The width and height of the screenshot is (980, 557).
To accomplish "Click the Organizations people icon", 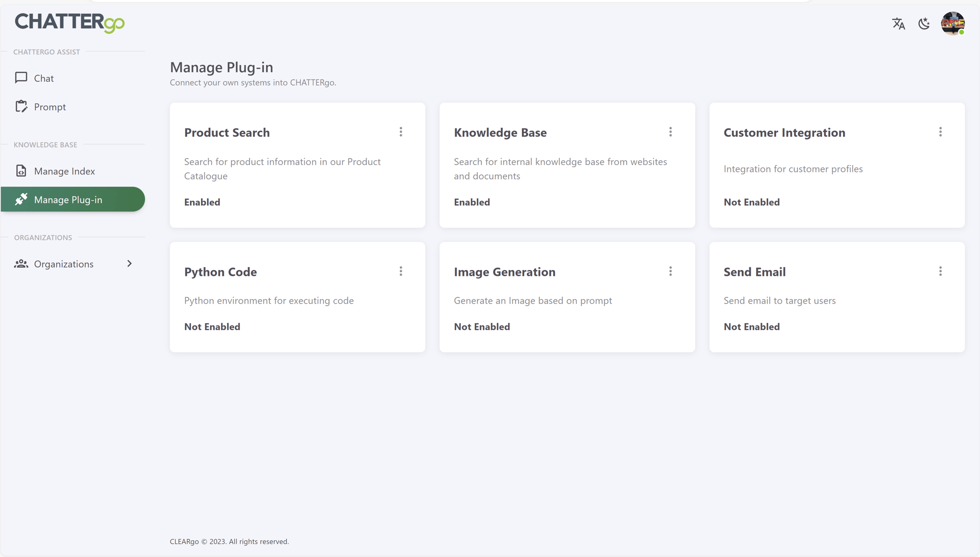I will coord(21,264).
